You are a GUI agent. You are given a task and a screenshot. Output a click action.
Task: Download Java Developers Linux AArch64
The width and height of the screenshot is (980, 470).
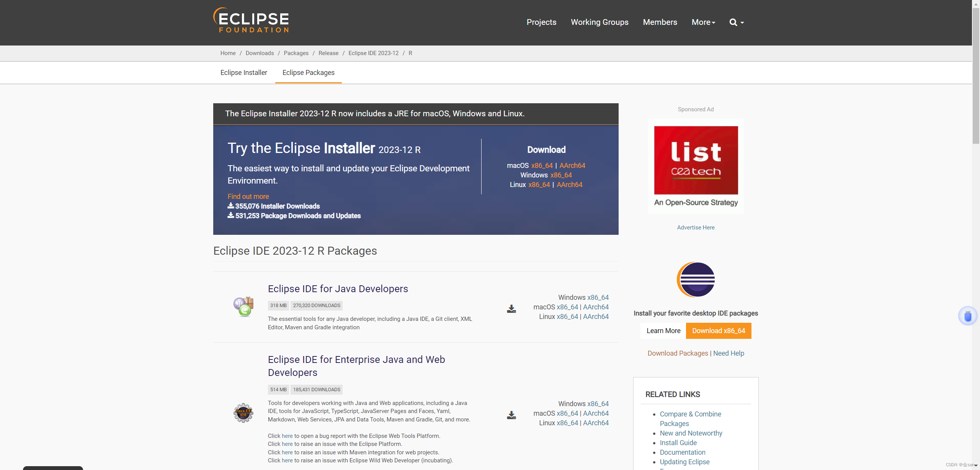pos(596,317)
